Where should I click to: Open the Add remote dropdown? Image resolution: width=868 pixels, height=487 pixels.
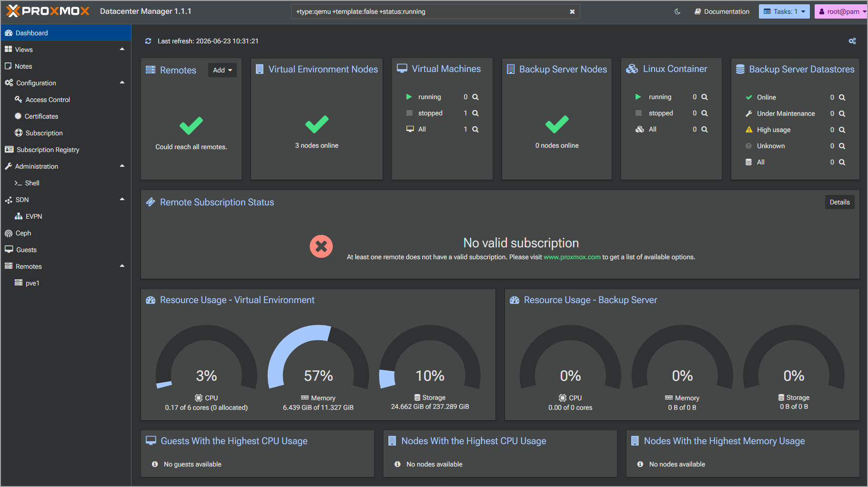point(222,70)
